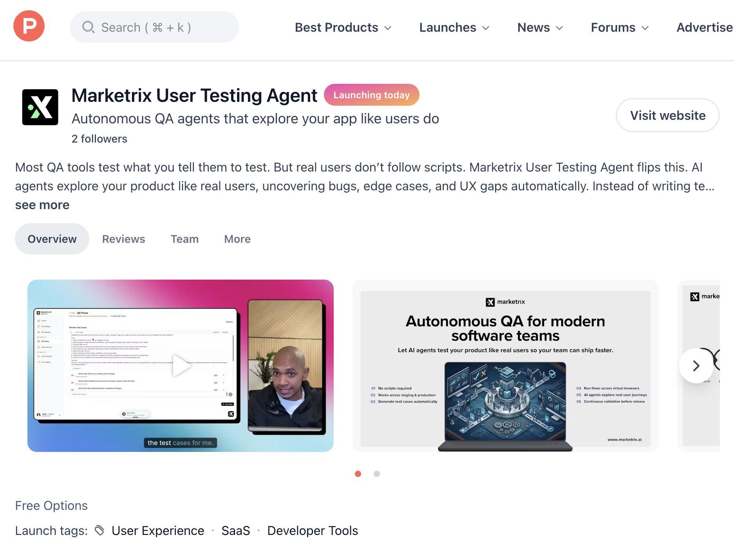Screen dimensions: 734x560
Task: Click the next gallery arrow
Action: [x=696, y=366]
